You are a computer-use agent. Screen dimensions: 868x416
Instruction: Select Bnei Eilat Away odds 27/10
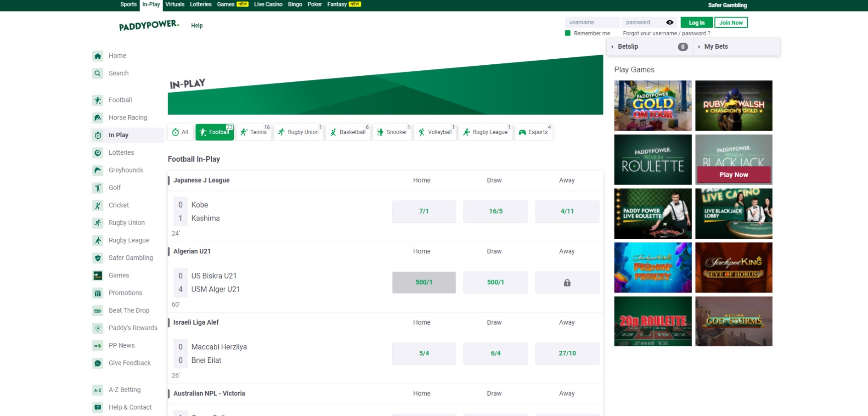click(x=567, y=354)
